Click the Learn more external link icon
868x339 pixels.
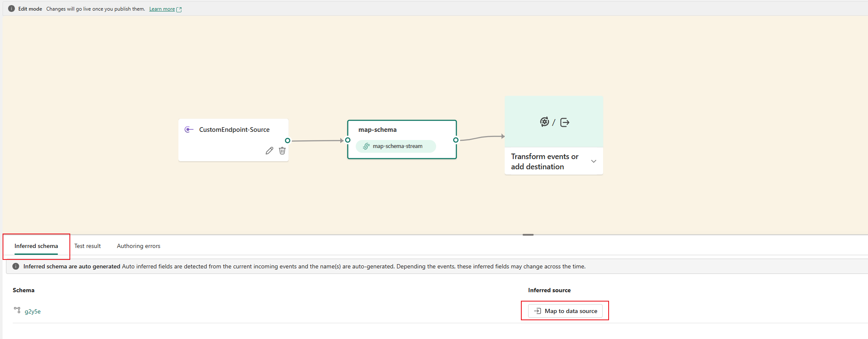pos(179,9)
